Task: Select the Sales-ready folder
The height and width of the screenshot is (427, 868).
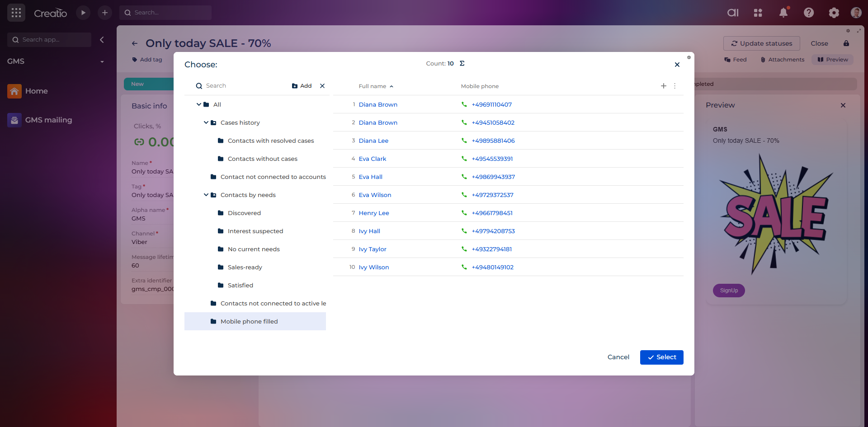Action: click(245, 267)
